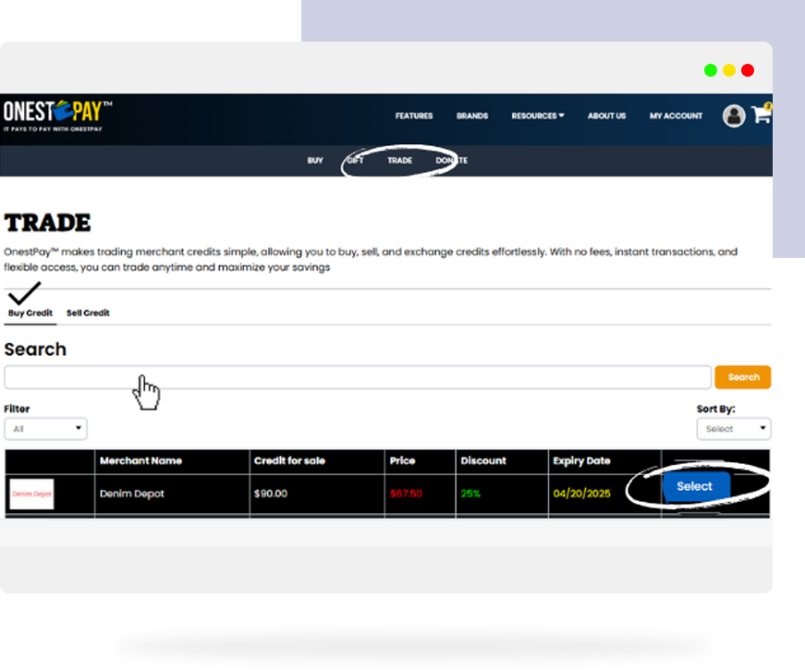Switch to the Buy Credit tab
Viewport: 805px width, 672px height.
(30, 313)
